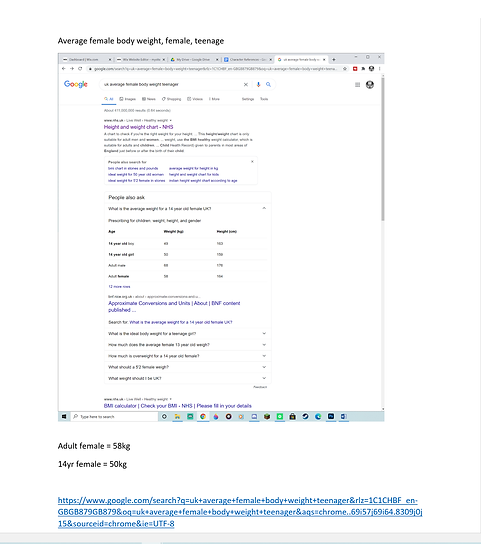Open the Chrome three-dot menu

[379, 69]
